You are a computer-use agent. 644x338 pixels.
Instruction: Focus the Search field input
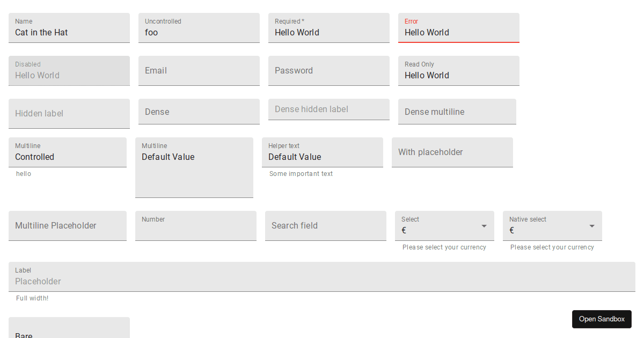326,226
